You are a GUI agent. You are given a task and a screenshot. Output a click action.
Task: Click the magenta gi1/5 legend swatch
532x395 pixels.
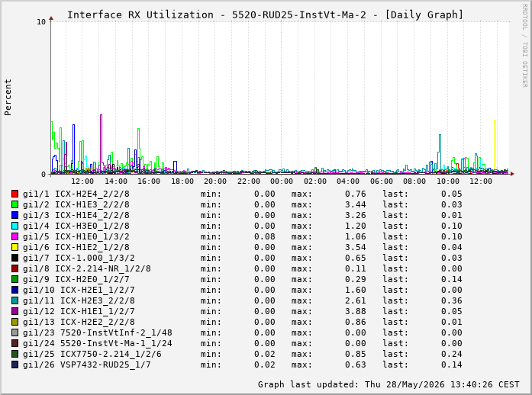pyautogui.click(x=15, y=236)
